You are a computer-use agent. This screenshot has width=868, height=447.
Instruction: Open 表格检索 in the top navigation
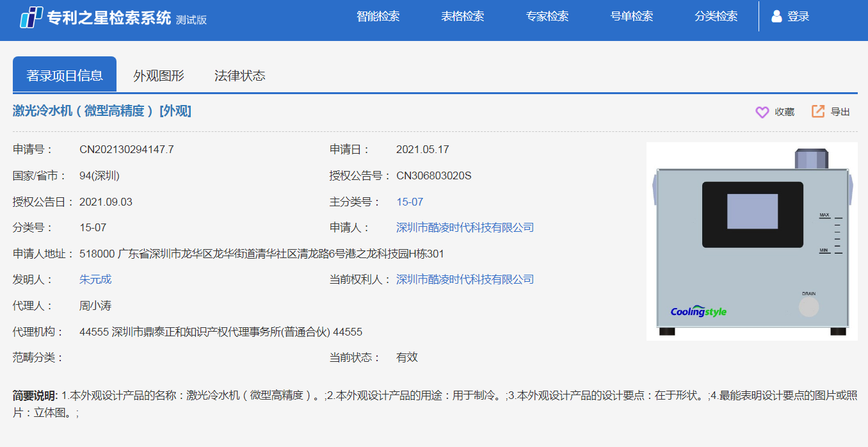(462, 17)
